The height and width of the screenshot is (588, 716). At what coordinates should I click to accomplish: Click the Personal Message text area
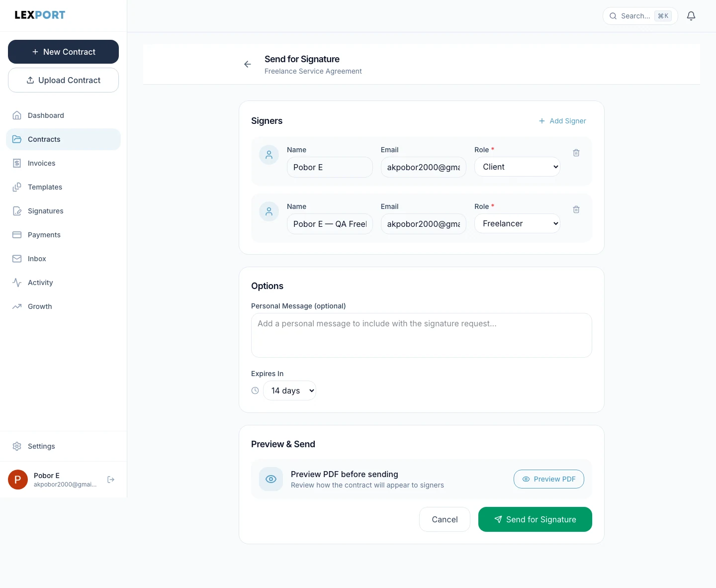421,335
